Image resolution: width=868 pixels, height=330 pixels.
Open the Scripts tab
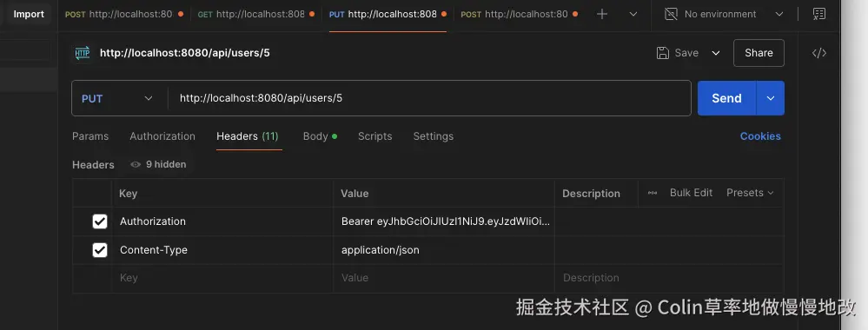pyautogui.click(x=374, y=136)
